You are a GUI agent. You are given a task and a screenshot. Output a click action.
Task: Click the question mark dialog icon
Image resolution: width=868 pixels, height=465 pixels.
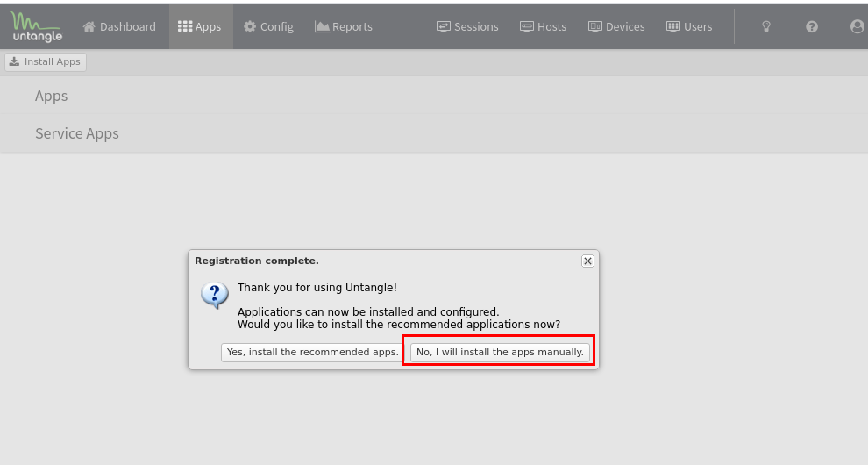214,296
